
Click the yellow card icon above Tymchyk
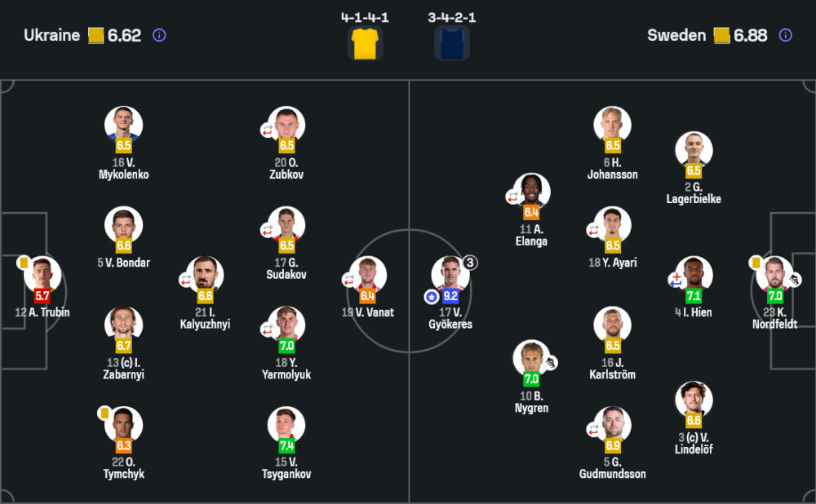[x=105, y=413]
